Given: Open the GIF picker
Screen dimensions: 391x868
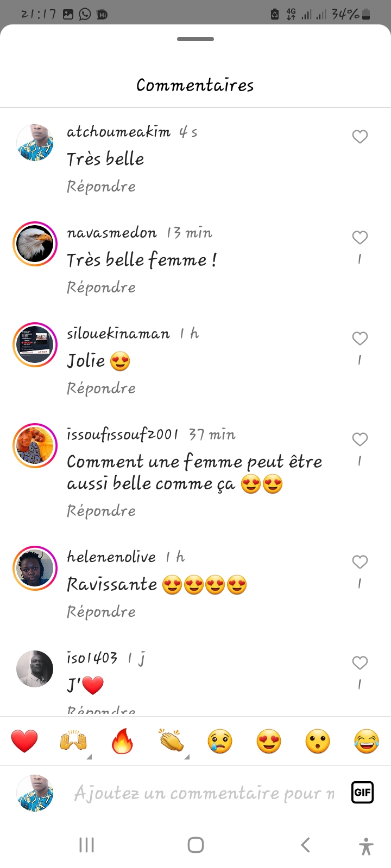Looking at the screenshot, I should pos(362,793).
